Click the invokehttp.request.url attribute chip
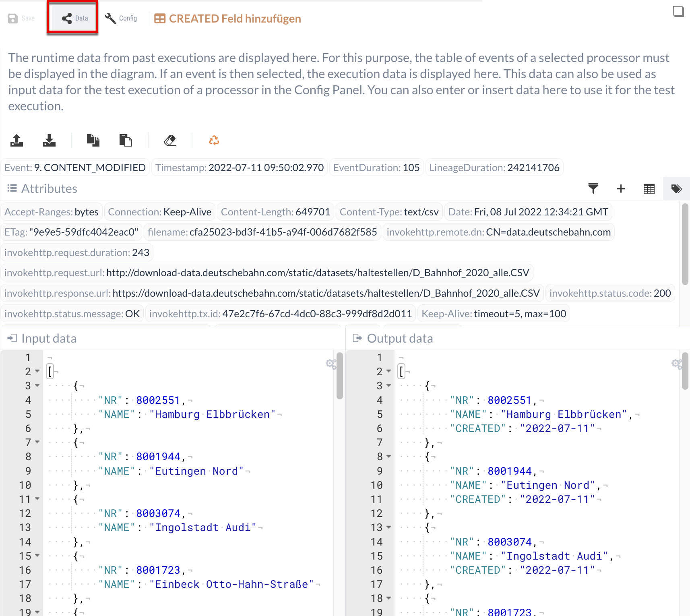The width and height of the screenshot is (690, 616). (266, 273)
